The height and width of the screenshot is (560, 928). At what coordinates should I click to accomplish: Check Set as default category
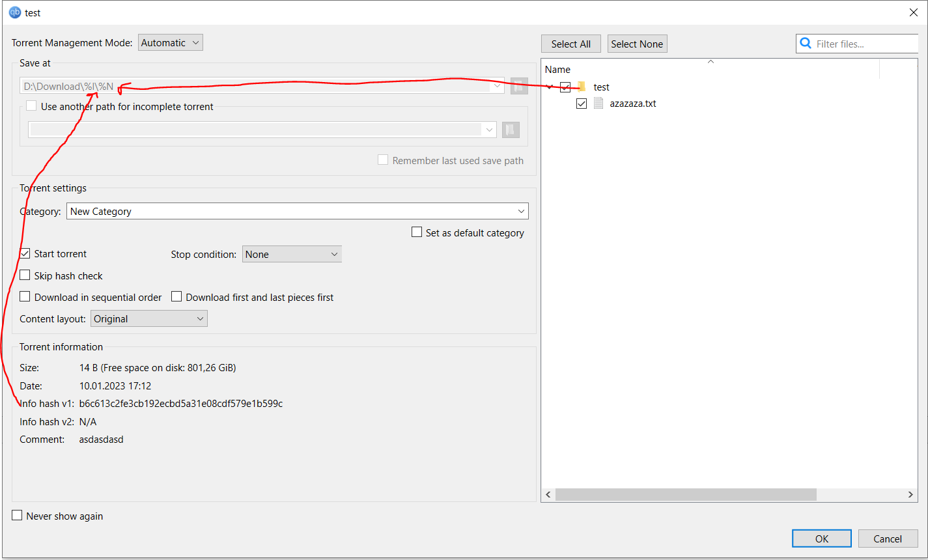pos(416,232)
